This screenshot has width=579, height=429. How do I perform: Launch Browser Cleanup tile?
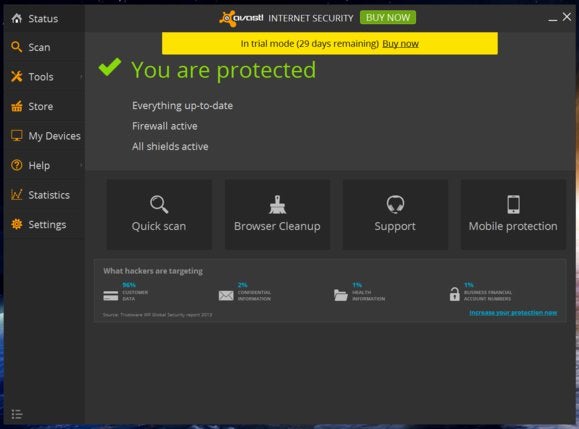277,214
